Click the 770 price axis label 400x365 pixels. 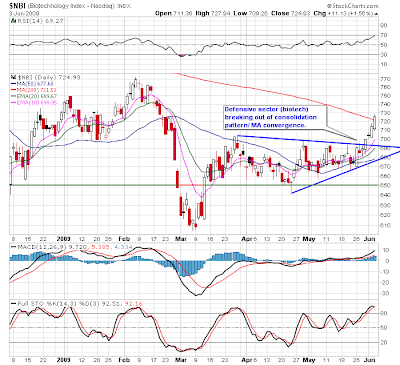385,79
